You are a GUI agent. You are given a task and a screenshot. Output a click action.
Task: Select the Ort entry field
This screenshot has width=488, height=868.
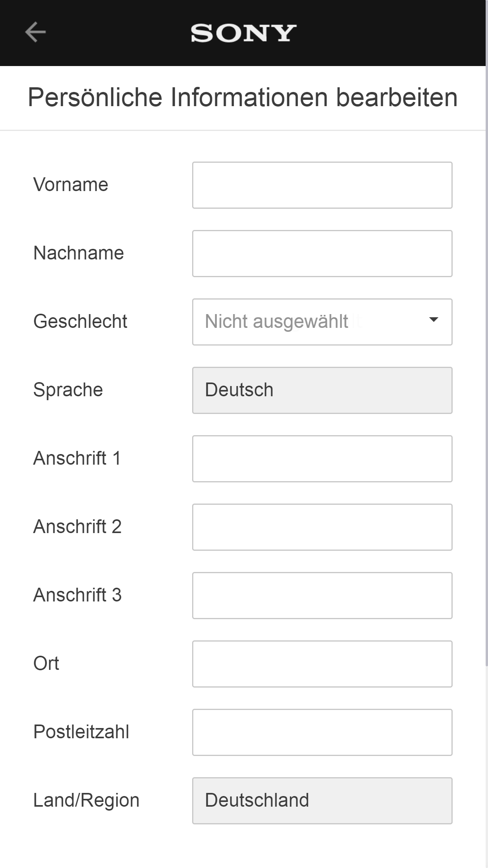322,664
